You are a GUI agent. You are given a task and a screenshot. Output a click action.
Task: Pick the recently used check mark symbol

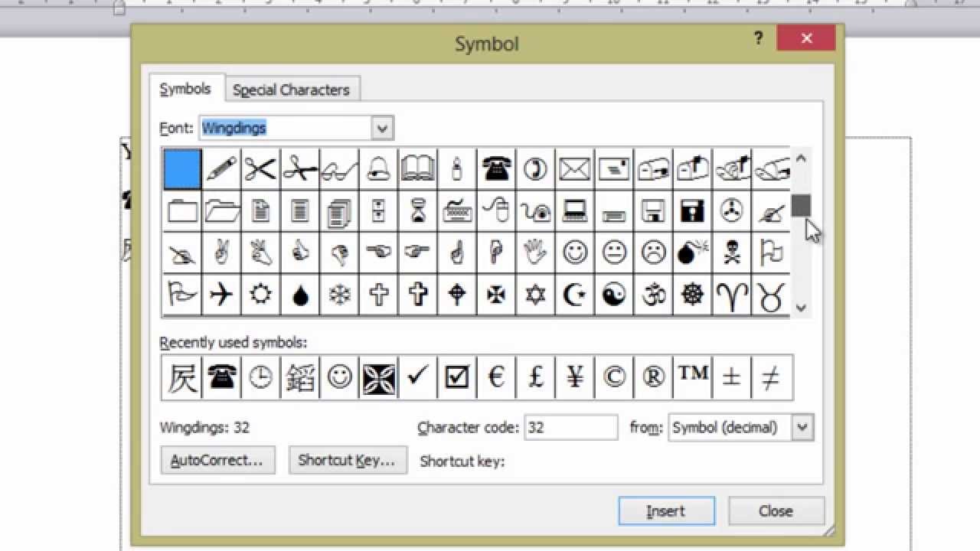coord(417,377)
